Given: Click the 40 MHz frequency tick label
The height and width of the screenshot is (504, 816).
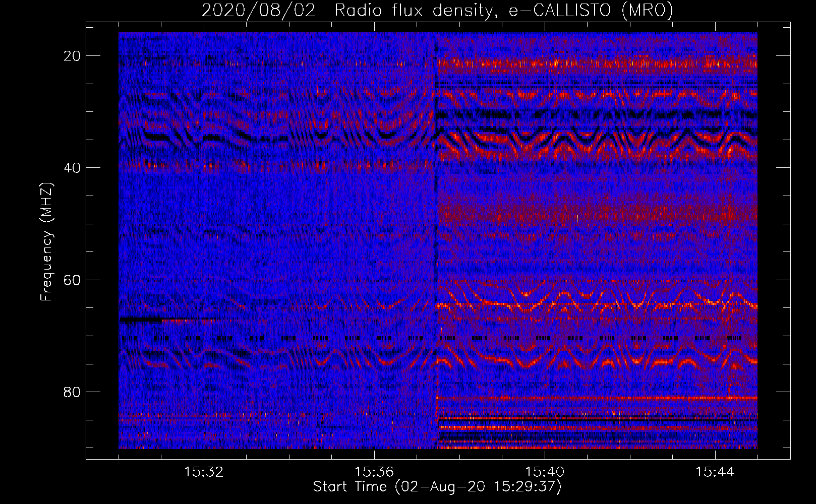Looking at the screenshot, I should pos(73,168).
